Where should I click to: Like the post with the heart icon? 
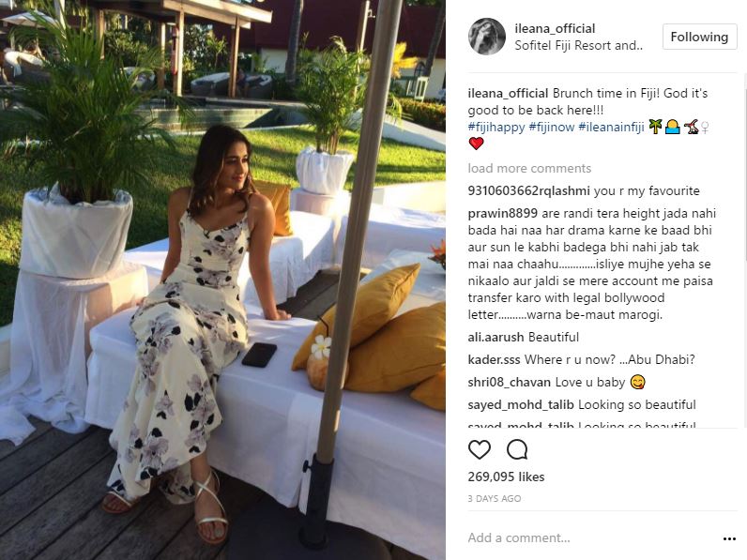point(480,449)
